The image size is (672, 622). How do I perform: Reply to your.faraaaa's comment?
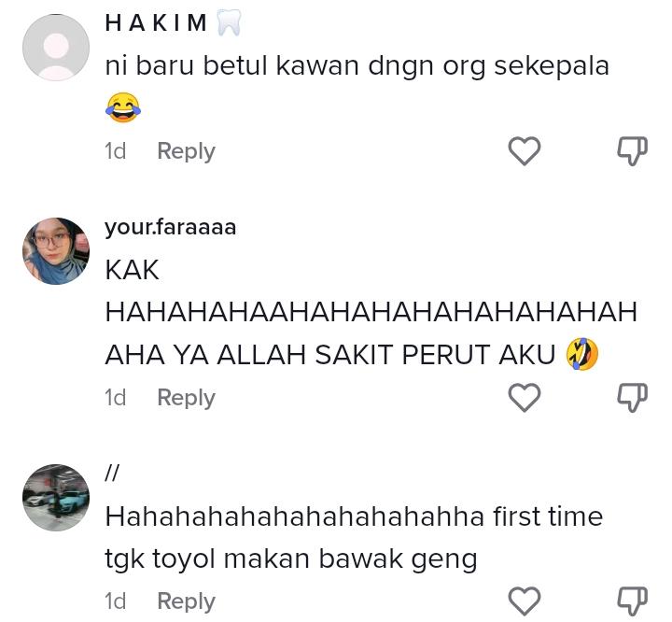coord(186,398)
